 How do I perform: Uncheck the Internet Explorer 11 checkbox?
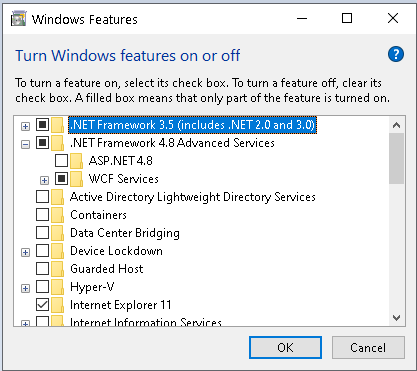[x=42, y=305]
